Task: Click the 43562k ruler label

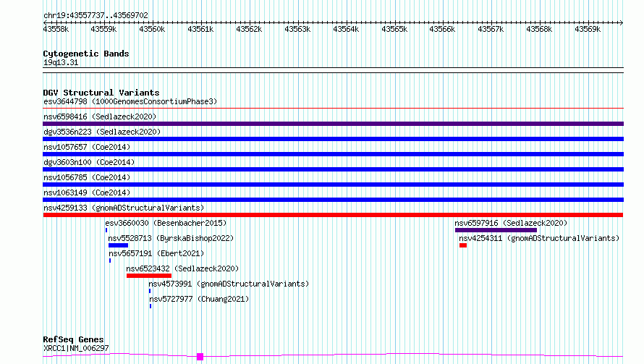Action: [250, 29]
